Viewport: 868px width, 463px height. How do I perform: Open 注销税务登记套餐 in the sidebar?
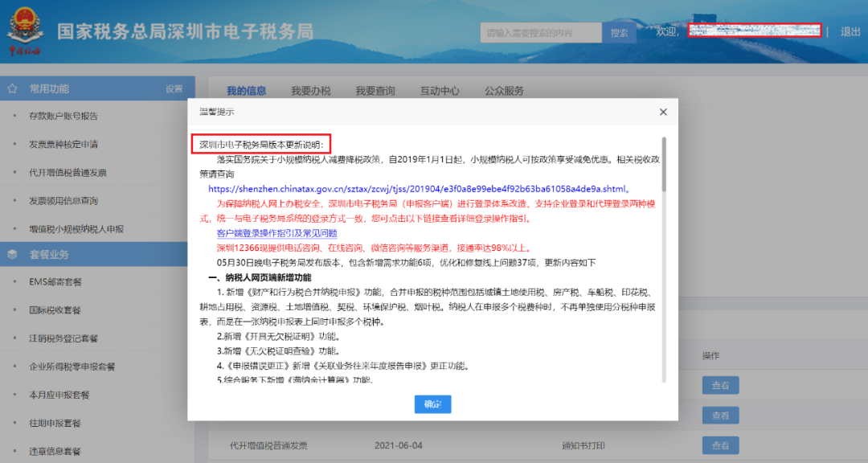click(63, 338)
